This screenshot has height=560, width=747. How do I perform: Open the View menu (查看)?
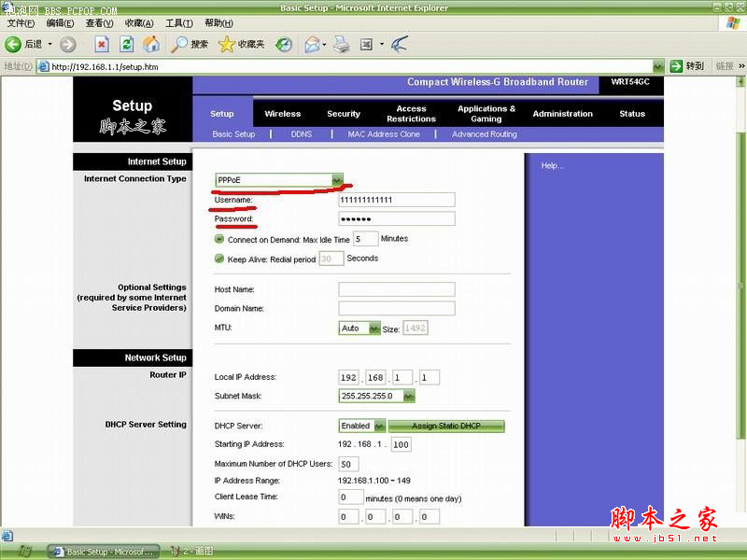[x=100, y=23]
